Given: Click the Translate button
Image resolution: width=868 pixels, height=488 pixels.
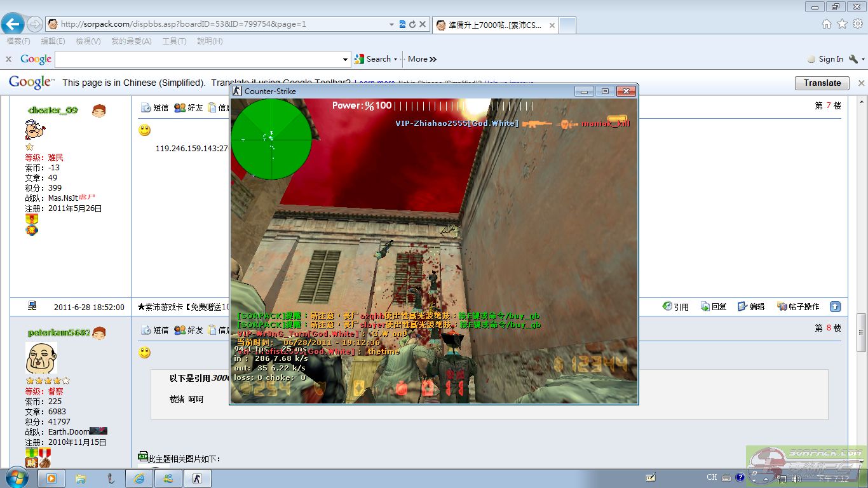Looking at the screenshot, I should pyautogui.click(x=822, y=83).
